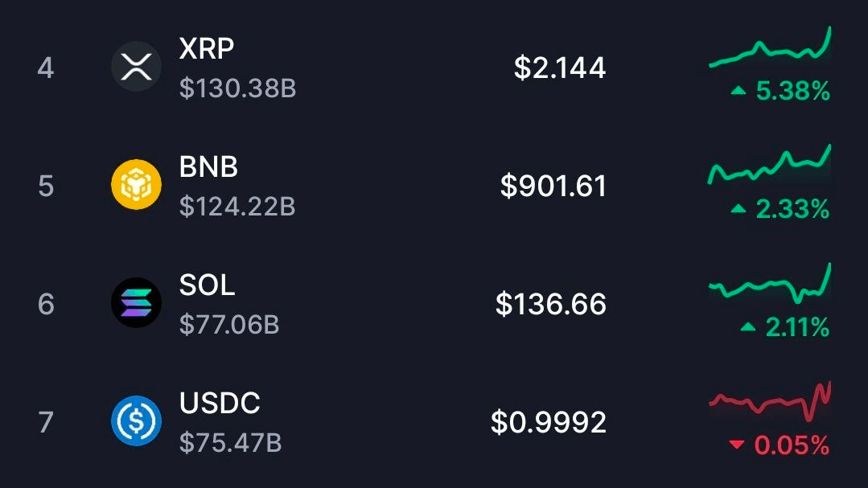Click the BNB coin logo icon
The width and height of the screenshot is (868, 488).
tap(136, 185)
